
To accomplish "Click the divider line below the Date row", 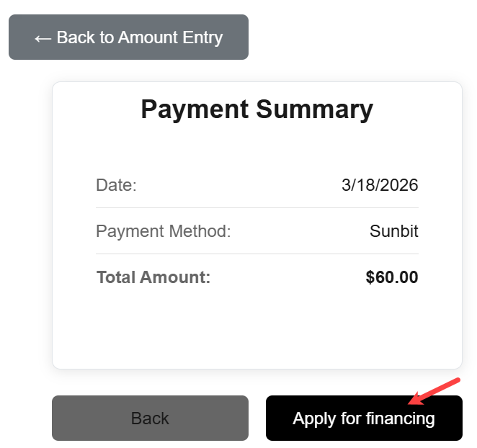I will (x=257, y=208).
